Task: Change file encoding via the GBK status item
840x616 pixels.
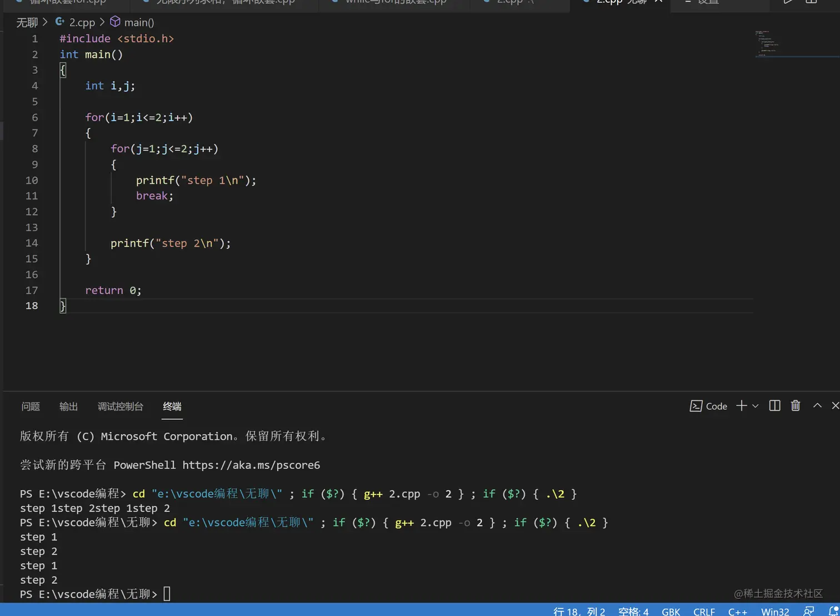Action: 671,611
